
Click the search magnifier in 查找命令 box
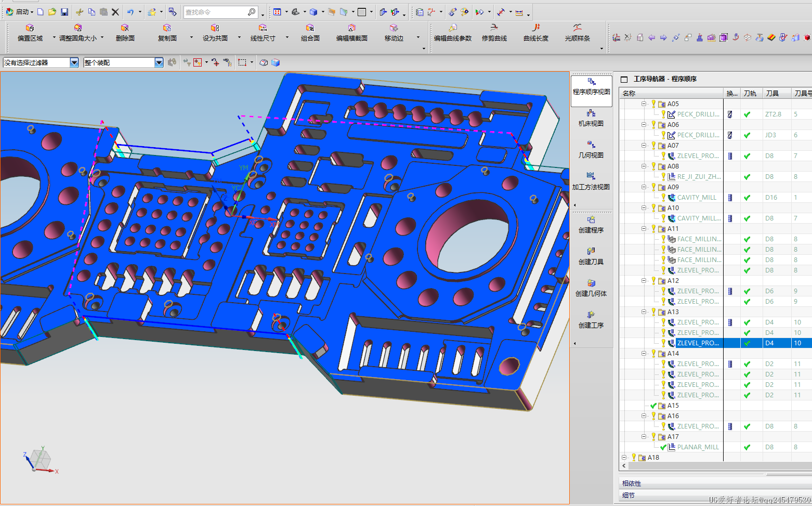pos(252,11)
